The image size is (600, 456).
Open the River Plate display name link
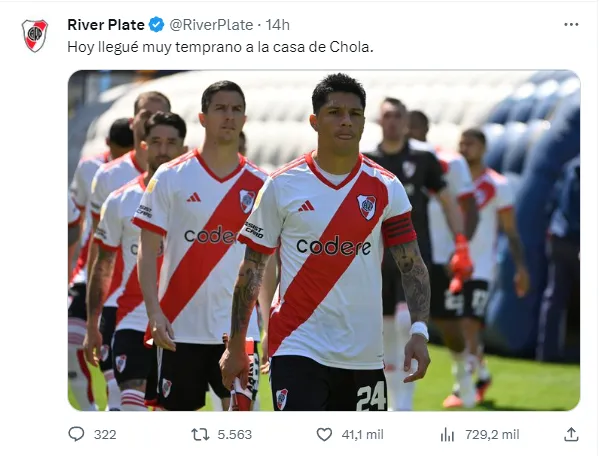pyautogui.click(x=106, y=25)
